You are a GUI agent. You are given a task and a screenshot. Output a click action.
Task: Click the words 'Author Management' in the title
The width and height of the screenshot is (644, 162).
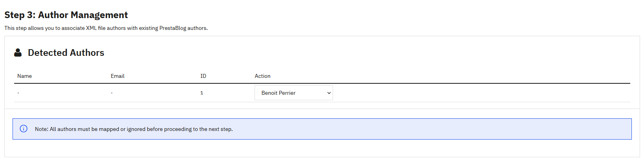(x=83, y=15)
